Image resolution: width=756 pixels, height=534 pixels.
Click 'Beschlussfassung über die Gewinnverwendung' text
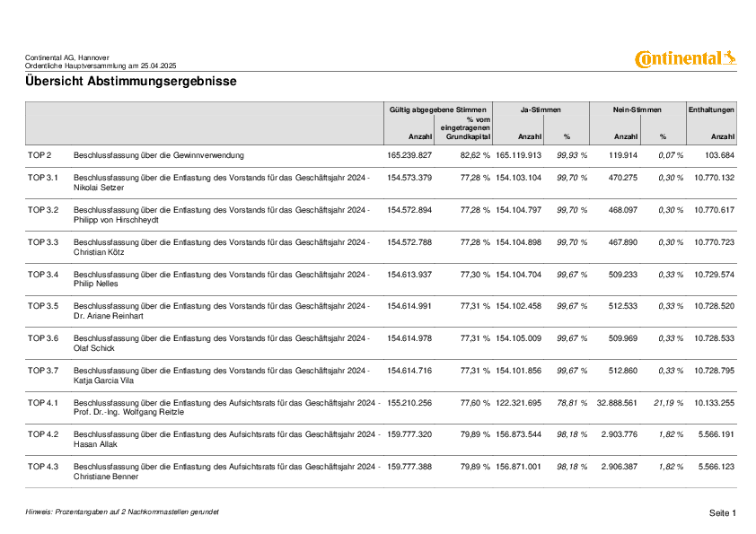point(159,155)
